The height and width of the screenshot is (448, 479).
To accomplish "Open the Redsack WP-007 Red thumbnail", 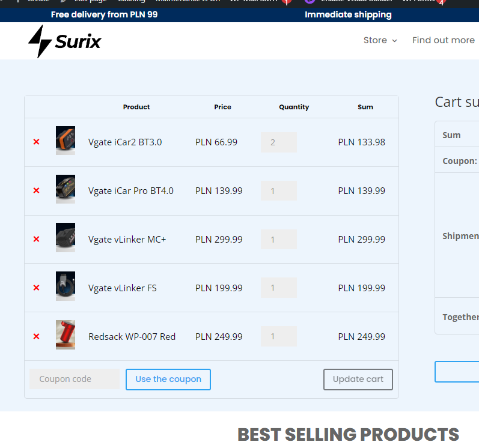I will (x=66, y=334).
